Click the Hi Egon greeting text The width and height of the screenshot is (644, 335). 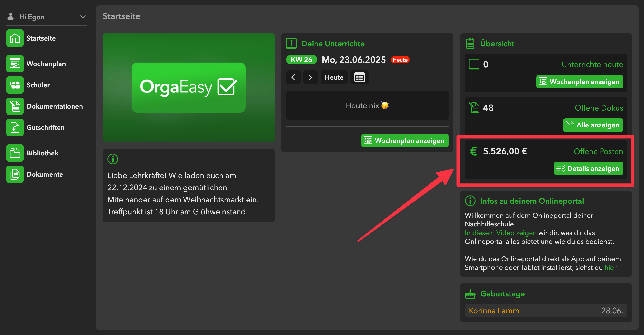tap(32, 17)
